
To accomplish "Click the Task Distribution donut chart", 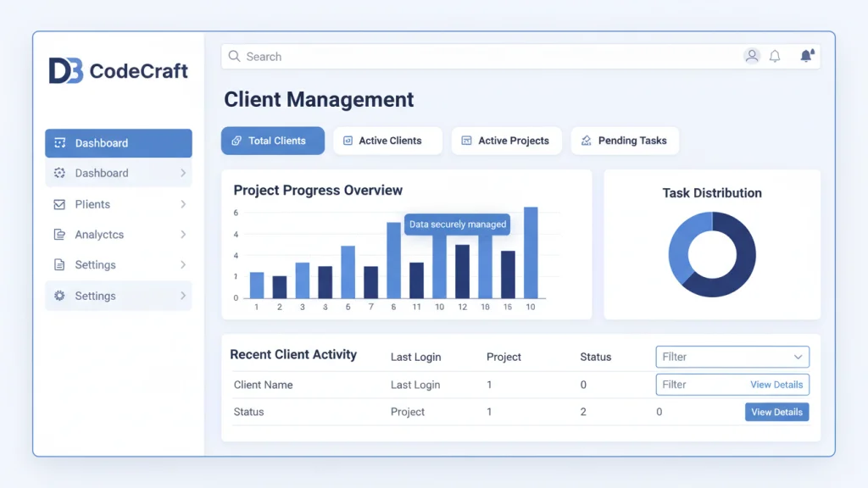I will tap(712, 254).
